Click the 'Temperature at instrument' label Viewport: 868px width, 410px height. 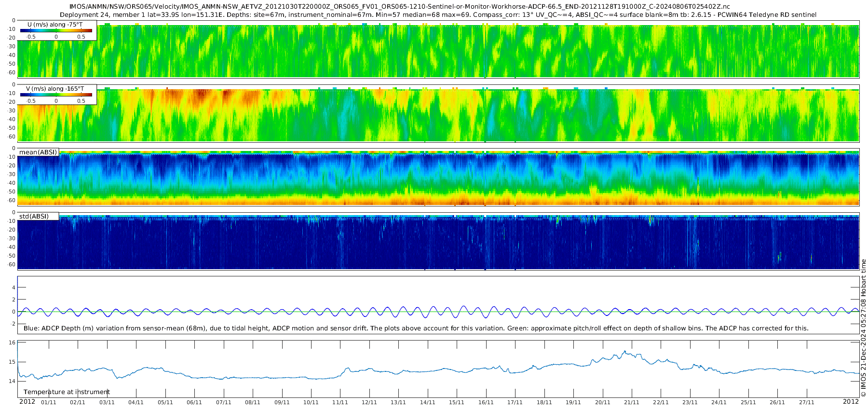click(67, 392)
